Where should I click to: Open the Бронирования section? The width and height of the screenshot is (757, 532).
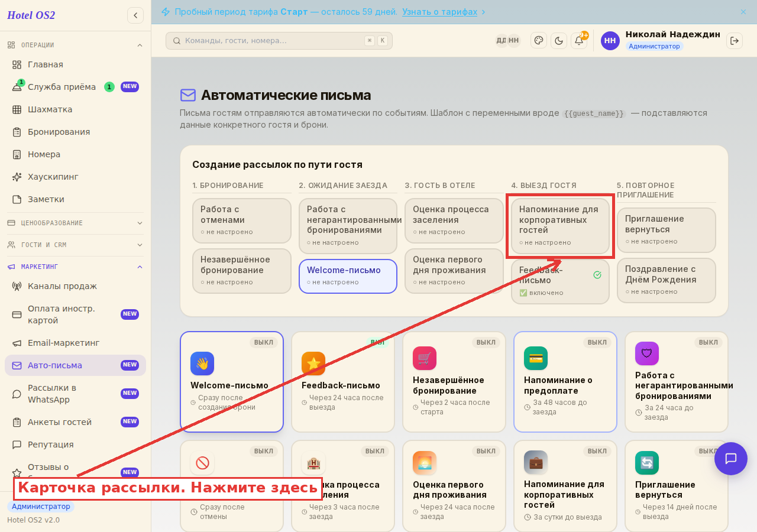[75, 132]
